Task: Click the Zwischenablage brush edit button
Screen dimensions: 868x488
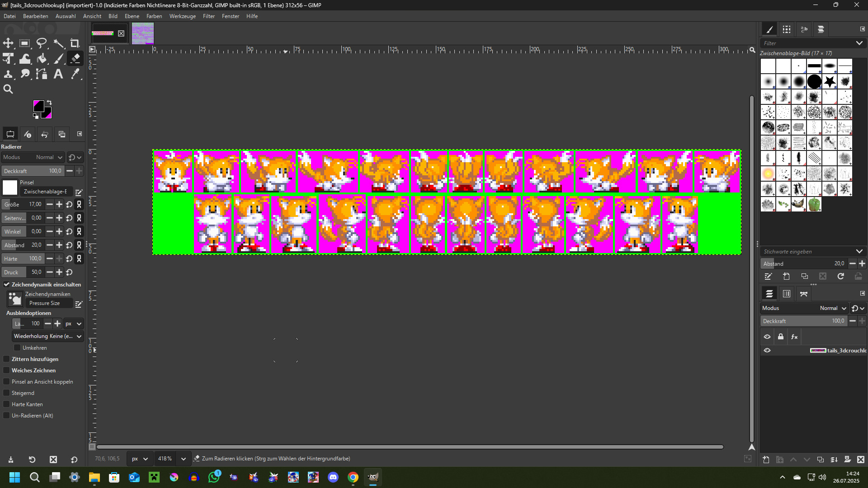Action: click(78, 192)
